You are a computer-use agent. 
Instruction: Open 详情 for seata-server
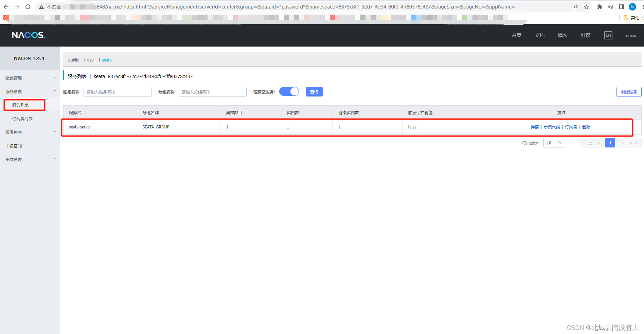click(535, 127)
